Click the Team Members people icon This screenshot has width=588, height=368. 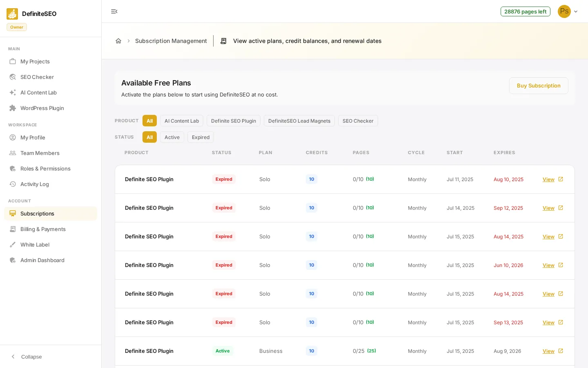click(x=13, y=153)
